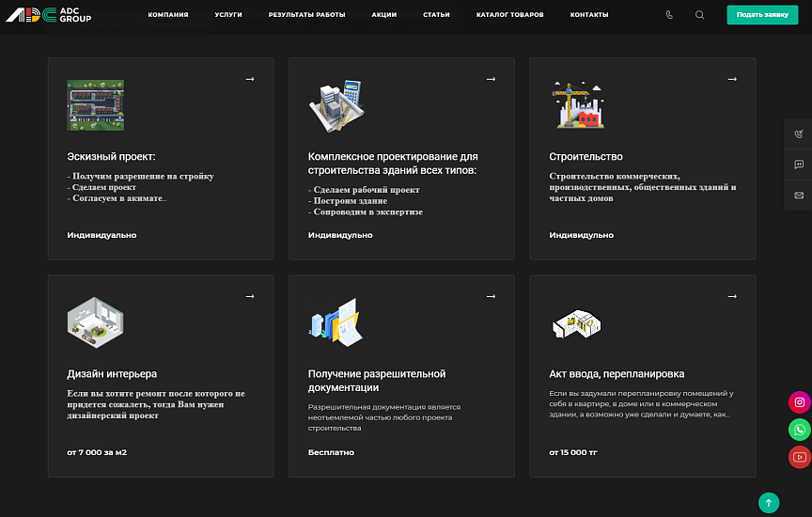Open Instagram via pink social icon

click(800, 402)
